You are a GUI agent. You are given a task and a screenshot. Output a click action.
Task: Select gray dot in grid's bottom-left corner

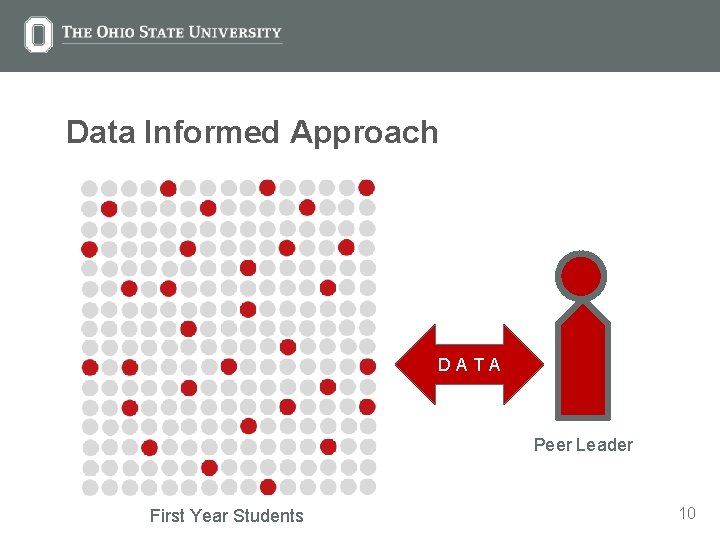pos(90,487)
